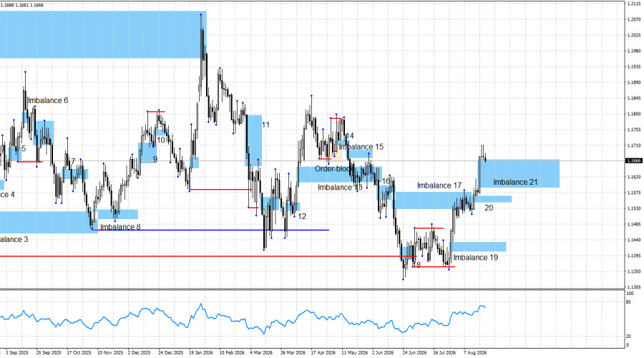Image resolution: width=644 pixels, height=358 pixels.
Task: Click the zone label "20"
Action: 489,208
